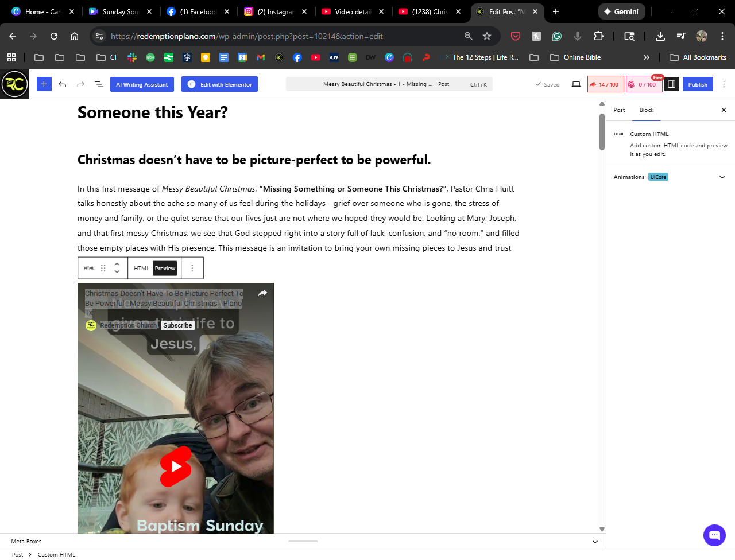Expand the Animations panel

click(x=722, y=177)
